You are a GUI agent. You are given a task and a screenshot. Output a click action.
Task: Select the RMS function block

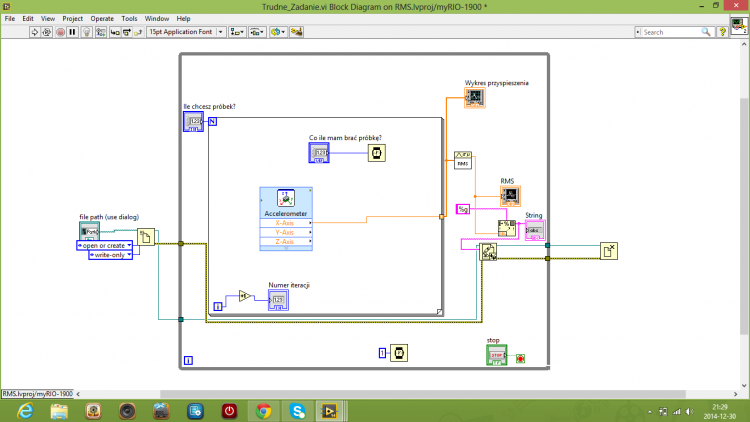[x=463, y=160]
